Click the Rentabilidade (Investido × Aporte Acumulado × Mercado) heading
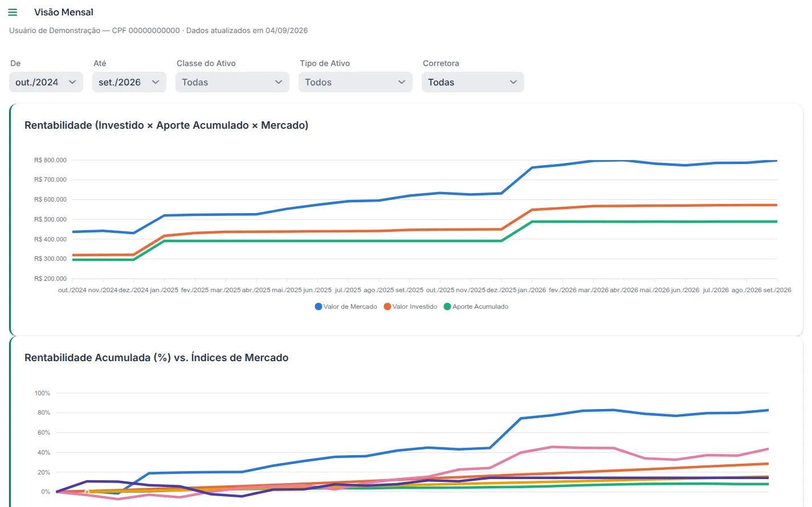812x507 pixels. [166, 125]
